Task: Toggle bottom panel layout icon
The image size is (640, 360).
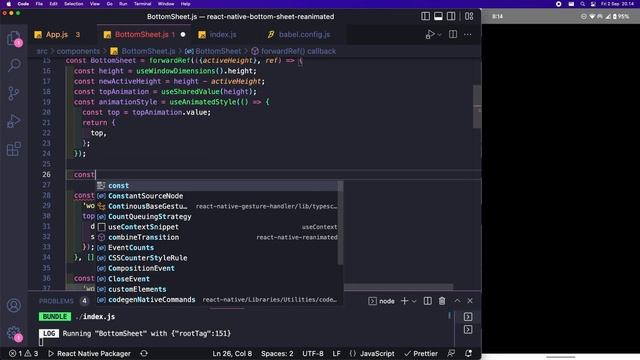Action: (x=438, y=16)
